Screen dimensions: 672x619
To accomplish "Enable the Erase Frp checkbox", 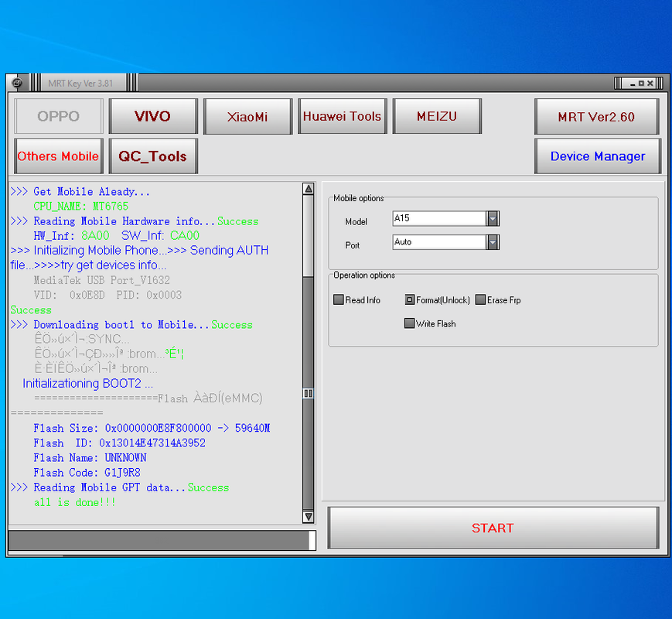I will [x=480, y=299].
